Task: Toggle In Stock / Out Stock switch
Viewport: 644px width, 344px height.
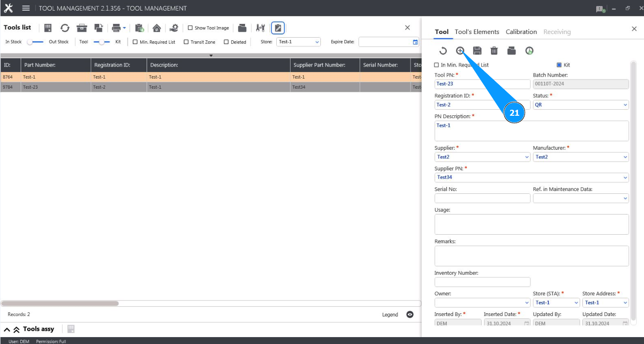Action: tap(35, 42)
